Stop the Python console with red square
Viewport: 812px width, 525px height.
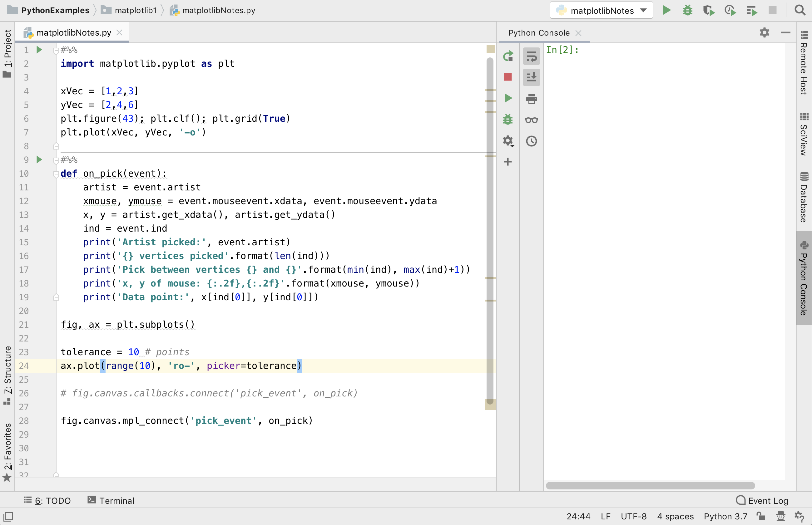[x=508, y=77]
